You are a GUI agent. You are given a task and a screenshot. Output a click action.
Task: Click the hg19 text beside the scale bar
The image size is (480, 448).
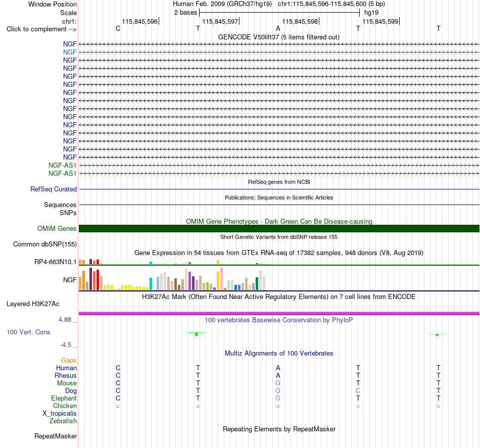tap(371, 13)
